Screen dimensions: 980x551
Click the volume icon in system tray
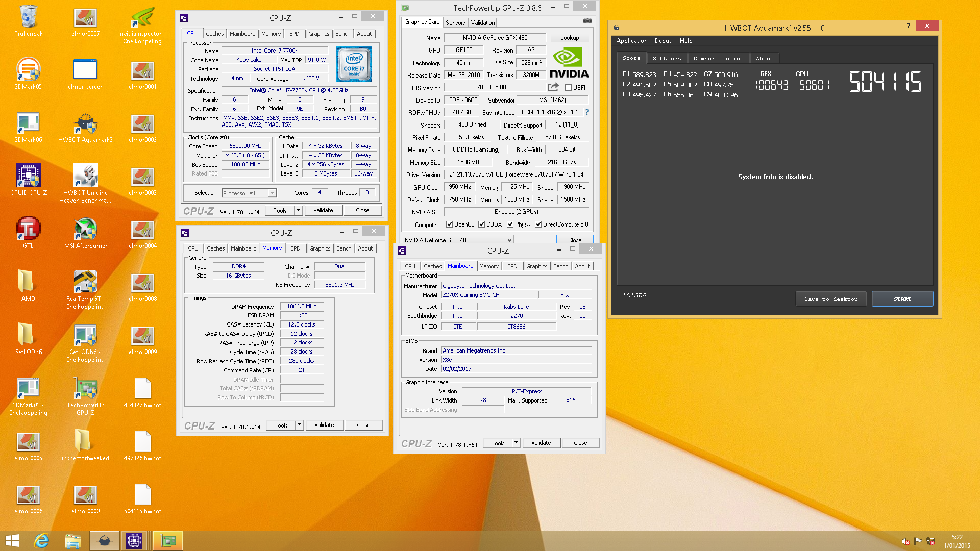pos(905,541)
